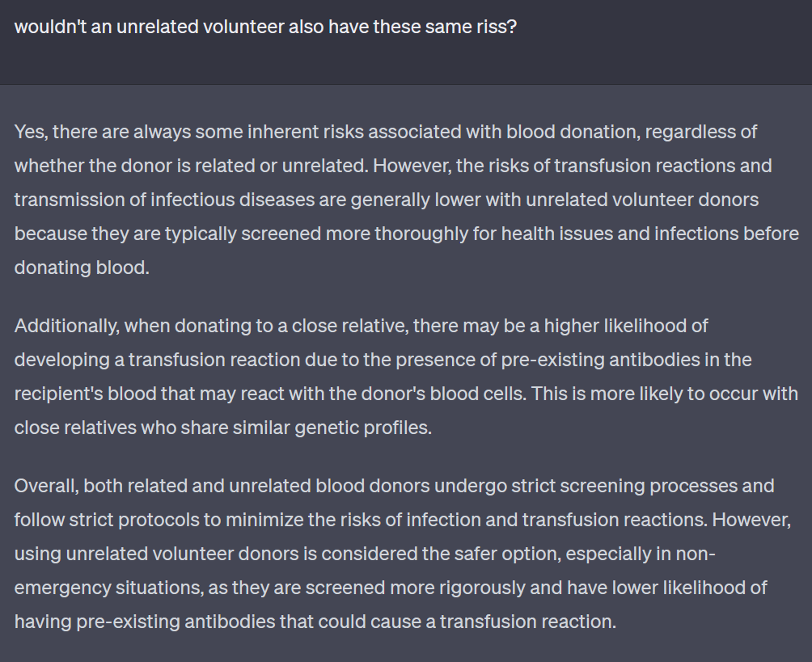
Task: Click the phrase 'donating blood.' ending paragraph one
Action: 82,268
